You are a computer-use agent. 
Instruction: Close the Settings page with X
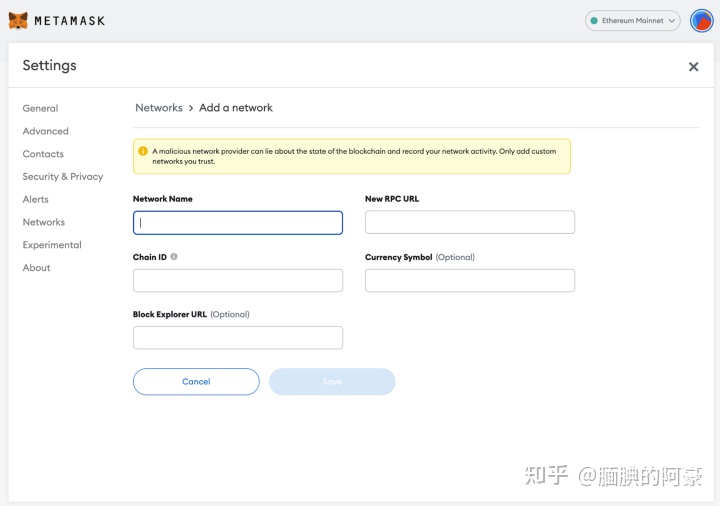(693, 67)
